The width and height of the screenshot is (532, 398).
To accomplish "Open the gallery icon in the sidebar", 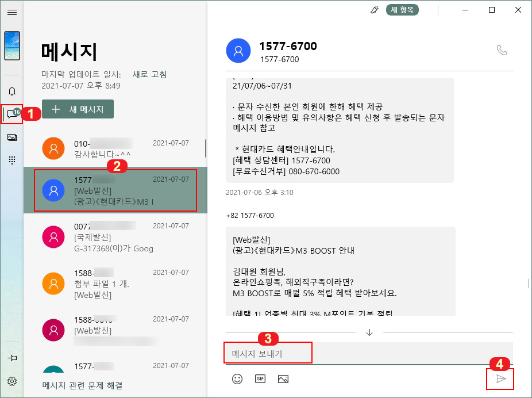I will [11, 137].
